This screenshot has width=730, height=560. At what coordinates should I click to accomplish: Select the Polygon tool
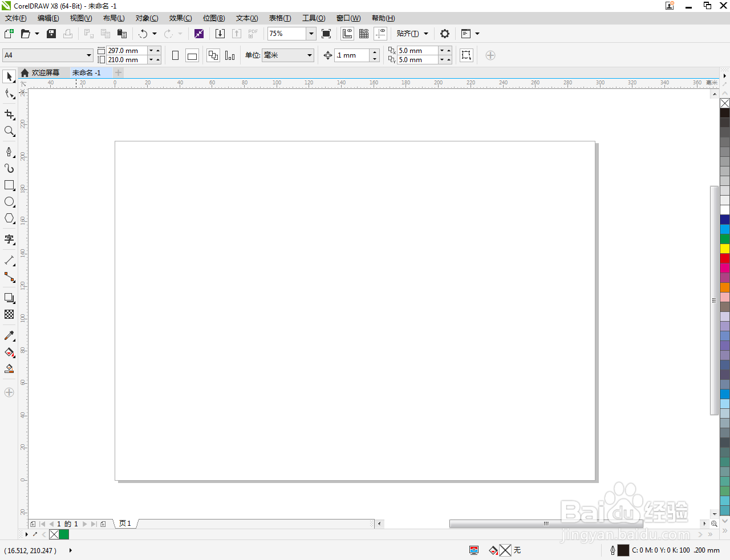coord(9,218)
